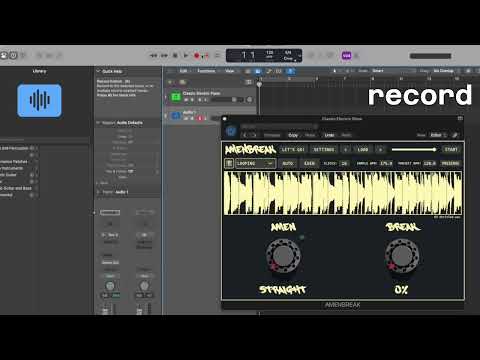
Task: Turn the AMEN knob
Action: [283, 256]
